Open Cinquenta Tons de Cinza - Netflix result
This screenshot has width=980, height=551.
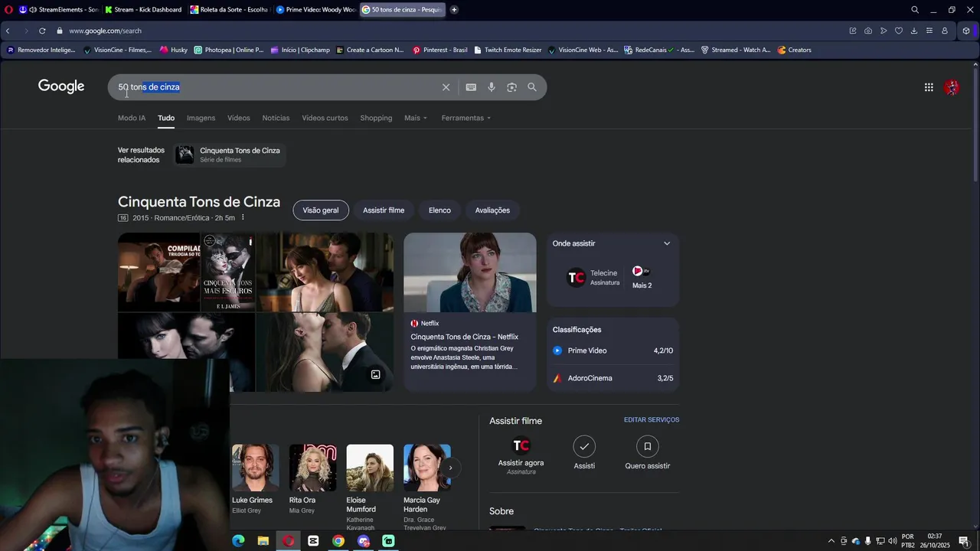click(x=465, y=337)
